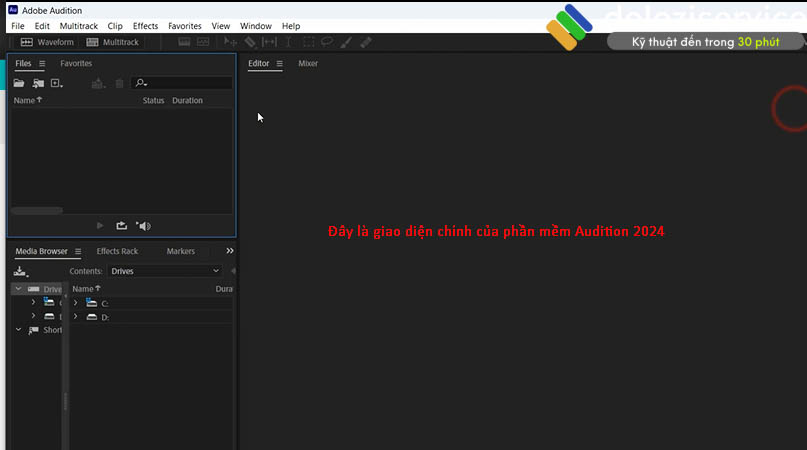This screenshot has width=807, height=450.
Task: Switch to Multitrack editor view
Action: tap(113, 42)
